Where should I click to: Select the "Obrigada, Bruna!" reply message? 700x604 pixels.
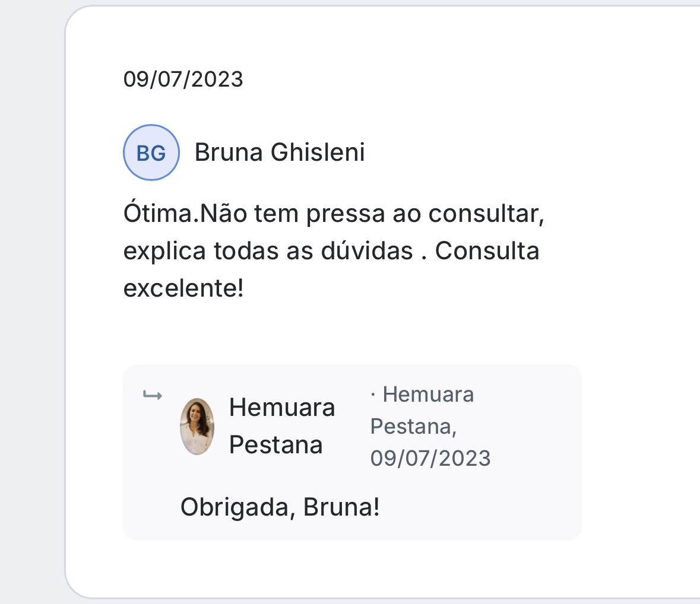tap(280, 507)
